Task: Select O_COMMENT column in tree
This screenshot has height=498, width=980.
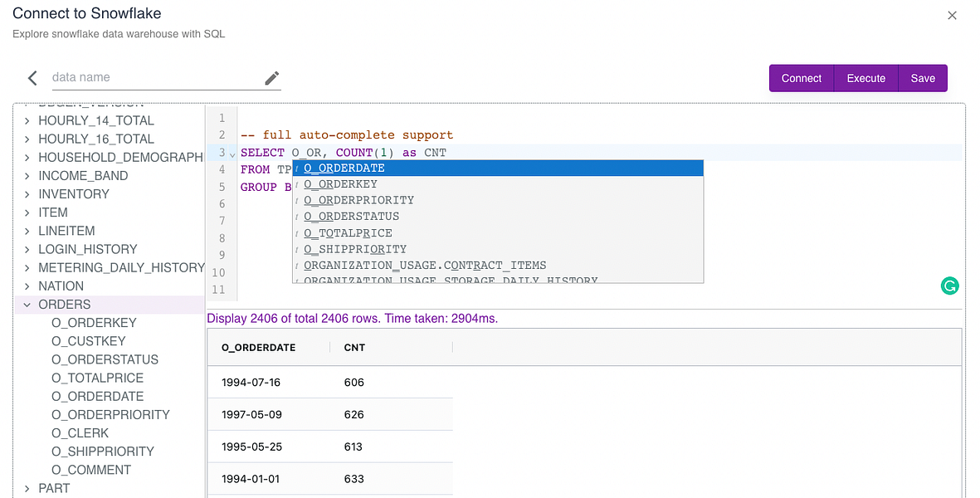Action: (x=91, y=470)
